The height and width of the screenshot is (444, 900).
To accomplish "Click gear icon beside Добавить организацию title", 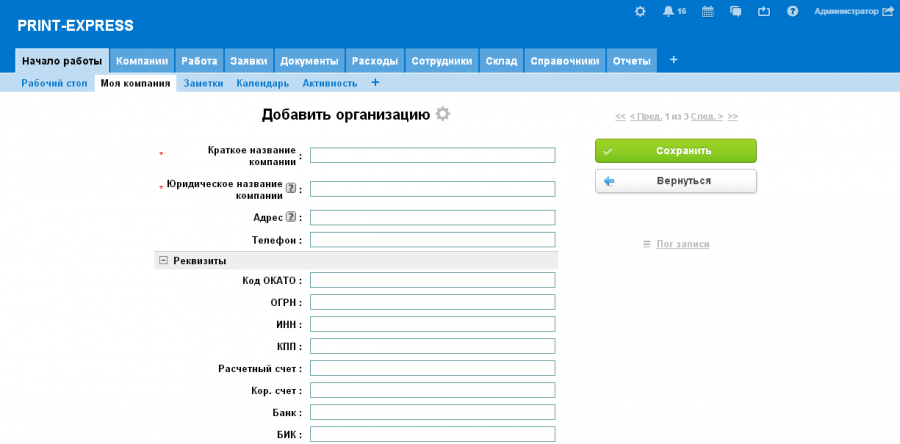I will [x=443, y=114].
